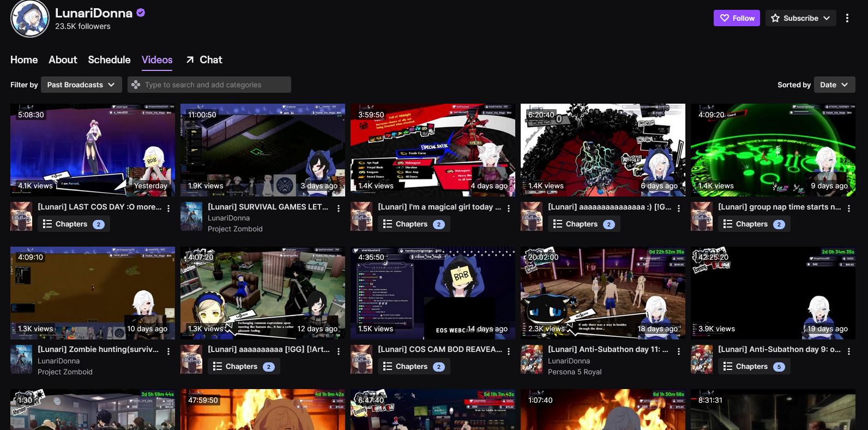Play the 4:09:10 Zombie hunting thumbnail

coord(93,293)
